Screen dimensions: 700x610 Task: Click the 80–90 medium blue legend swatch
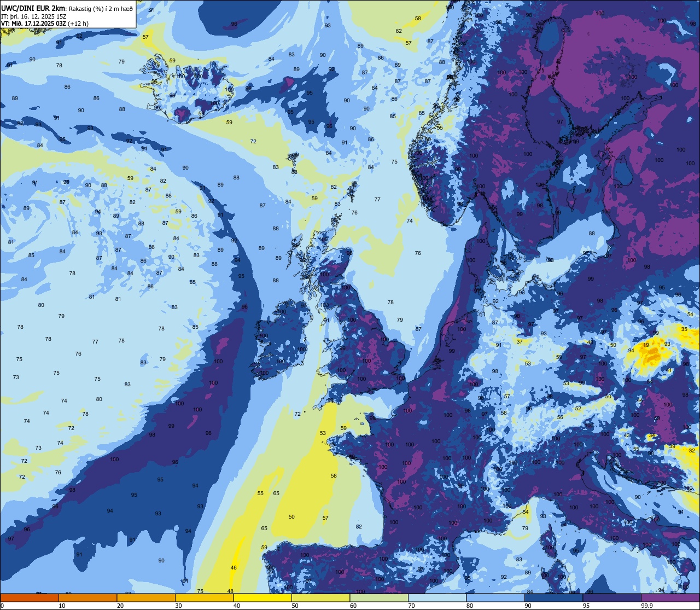click(x=495, y=597)
